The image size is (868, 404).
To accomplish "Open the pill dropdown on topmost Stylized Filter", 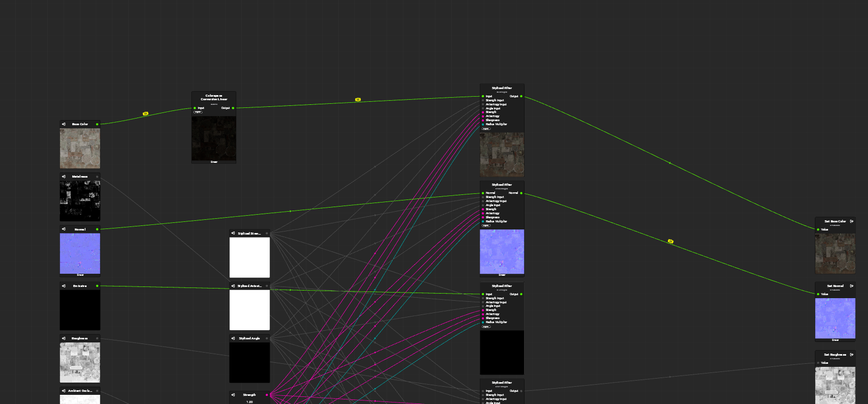I will click(x=486, y=129).
